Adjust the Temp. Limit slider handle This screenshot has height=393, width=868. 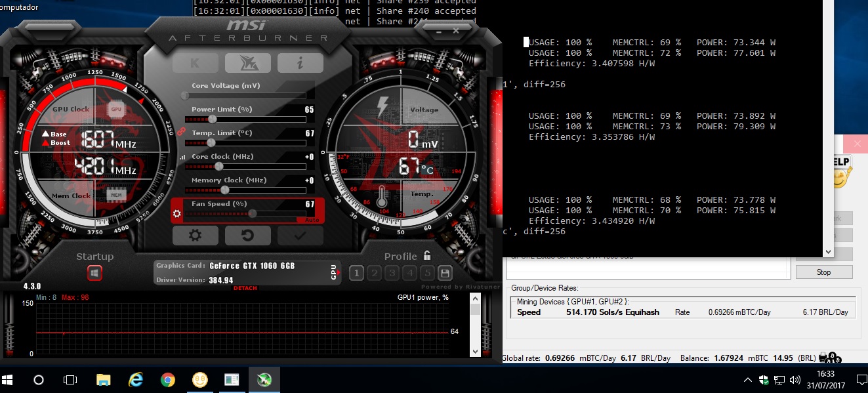coord(211,142)
